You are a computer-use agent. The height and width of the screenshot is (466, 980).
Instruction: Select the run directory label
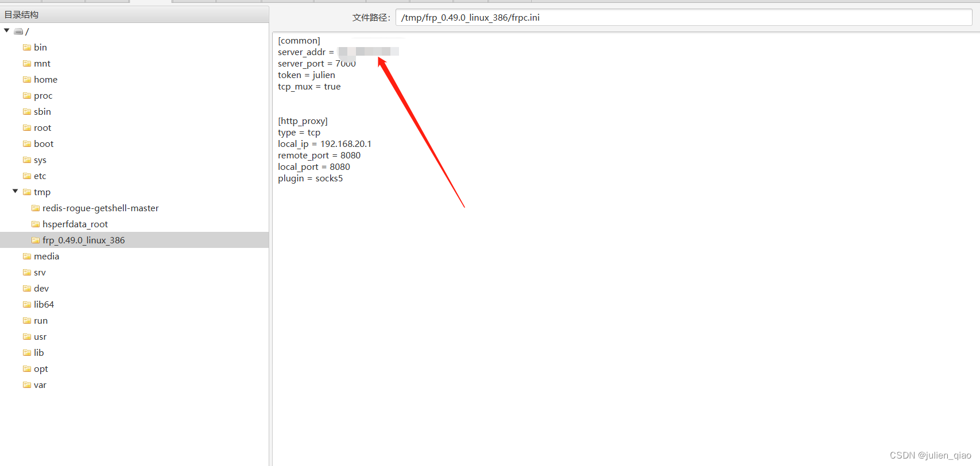[41, 321]
